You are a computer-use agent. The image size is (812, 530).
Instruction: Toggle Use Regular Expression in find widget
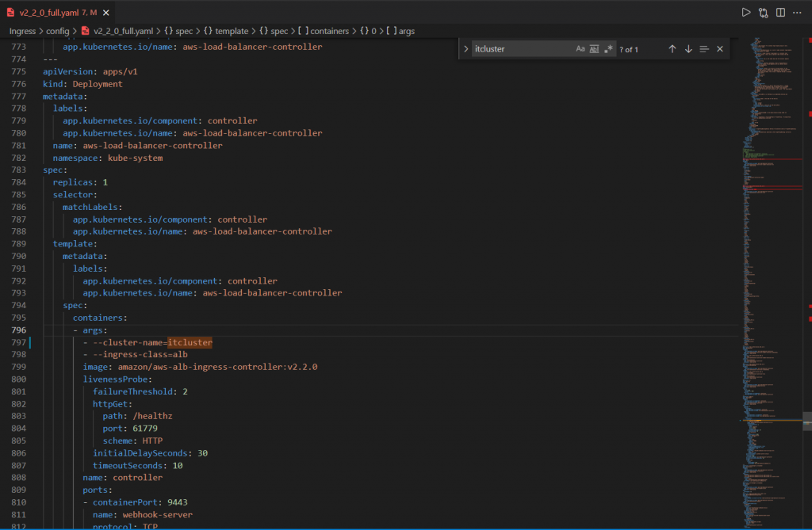click(608, 48)
